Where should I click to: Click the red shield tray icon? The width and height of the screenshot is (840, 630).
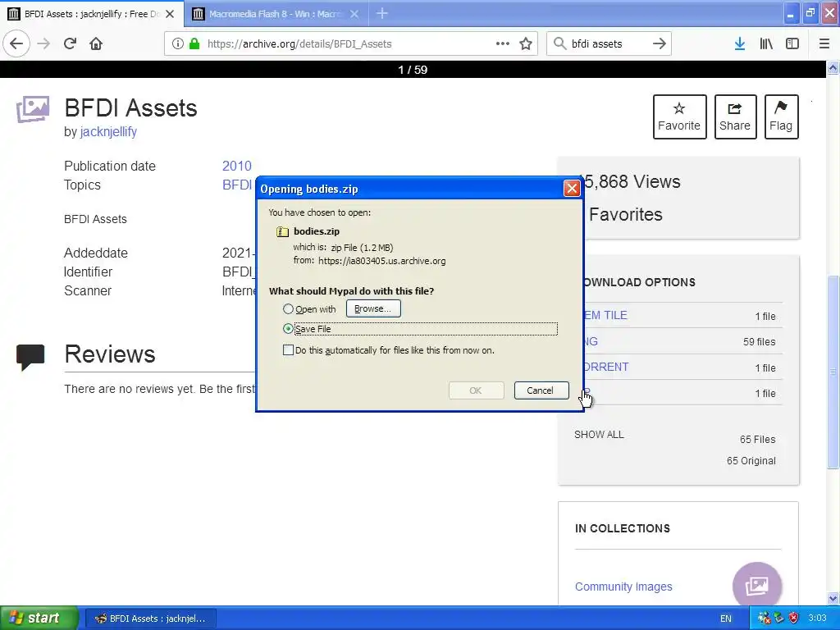pyautogui.click(x=793, y=619)
